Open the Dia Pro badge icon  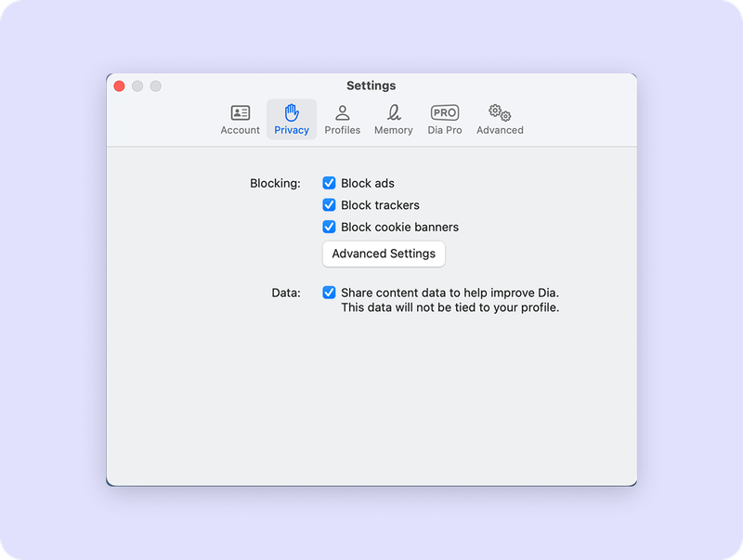pyautogui.click(x=445, y=112)
